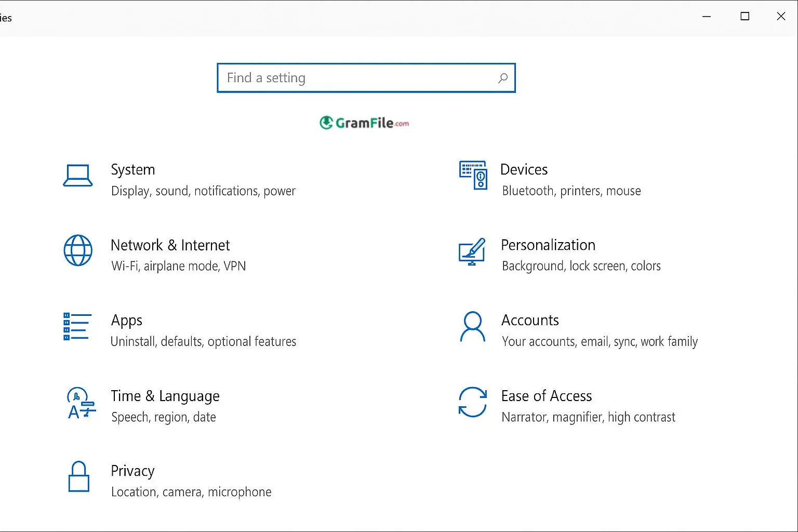Open Devices via 'Bluetooth, printers, mouse' text
Viewport: 798px width, 532px height.
(571, 191)
